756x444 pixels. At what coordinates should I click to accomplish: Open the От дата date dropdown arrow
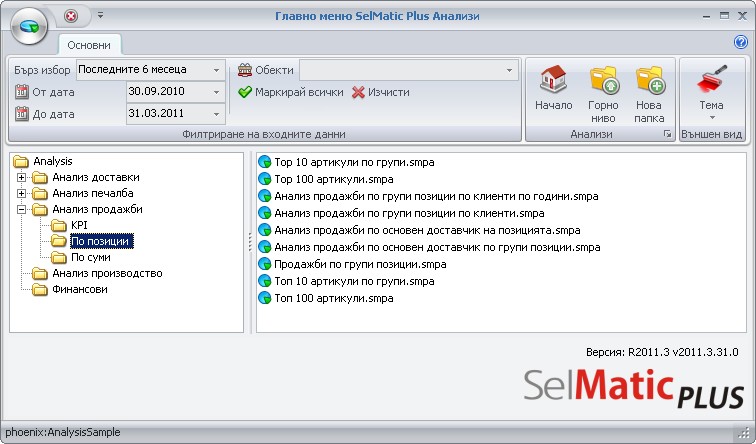216,92
